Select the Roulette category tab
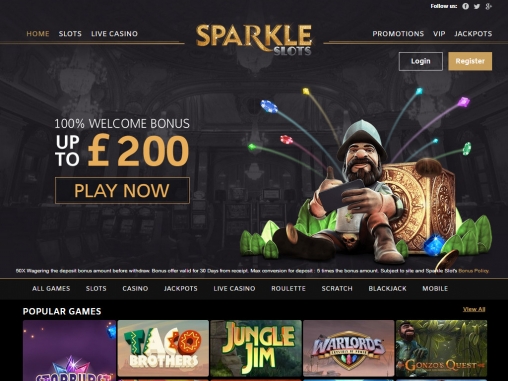The image size is (508, 381). click(x=288, y=289)
